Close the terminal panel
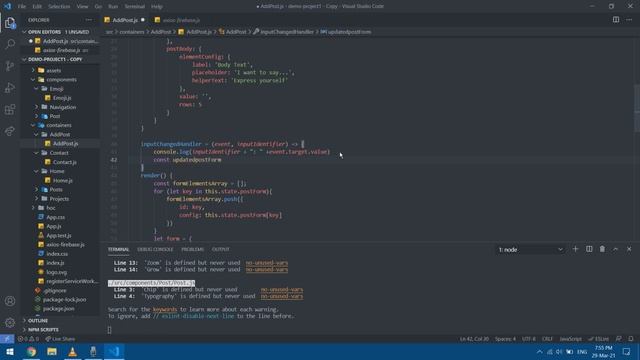The width and height of the screenshot is (640, 360). coord(629,249)
